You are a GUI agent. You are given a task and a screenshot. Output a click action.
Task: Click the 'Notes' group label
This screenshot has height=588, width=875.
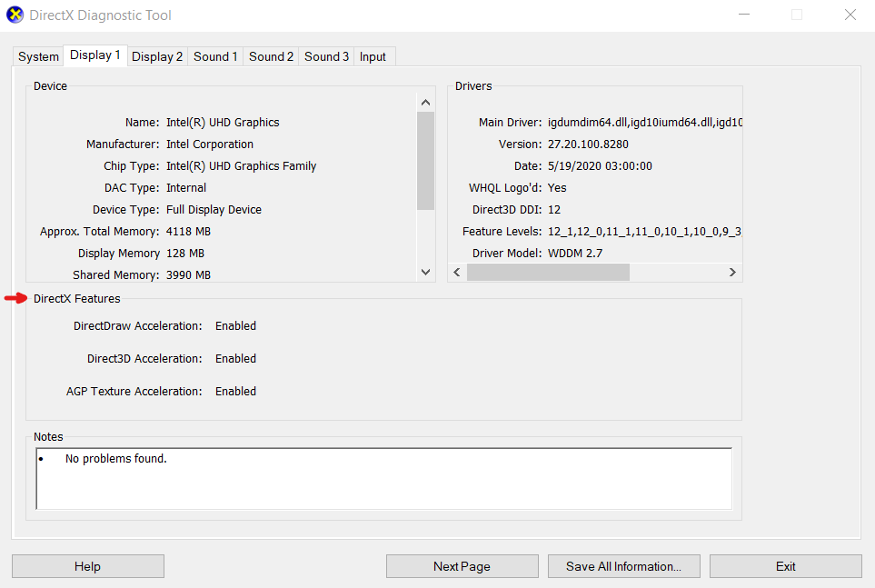pyautogui.click(x=48, y=436)
